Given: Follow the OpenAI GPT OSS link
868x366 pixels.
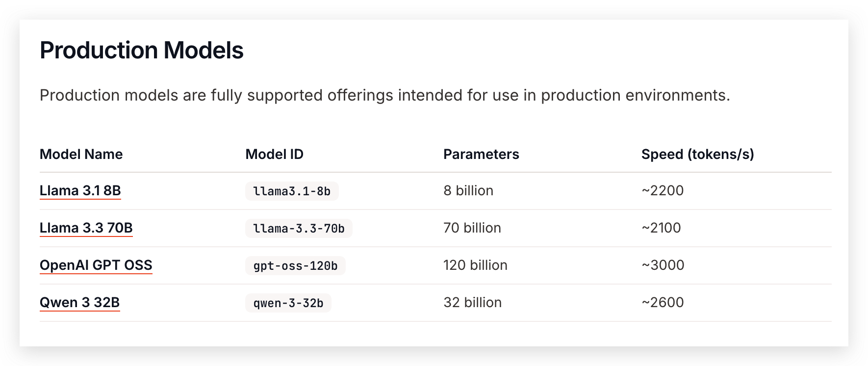Looking at the screenshot, I should coord(96,265).
